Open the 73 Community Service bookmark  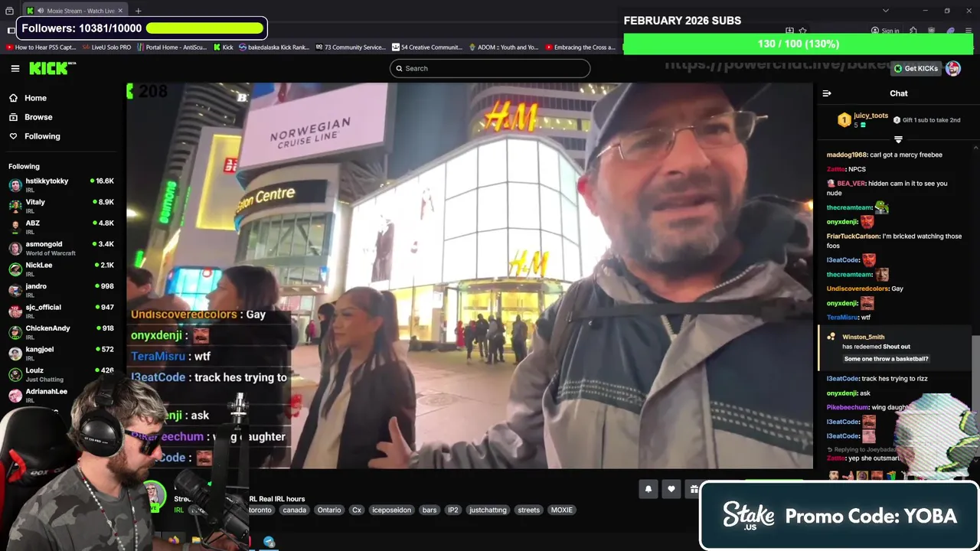coord(351,47)
